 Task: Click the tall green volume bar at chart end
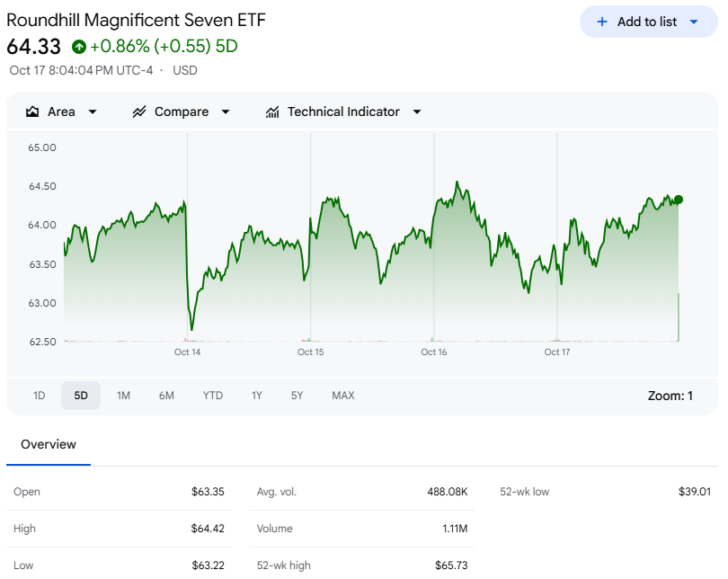(x=679, y=317)
